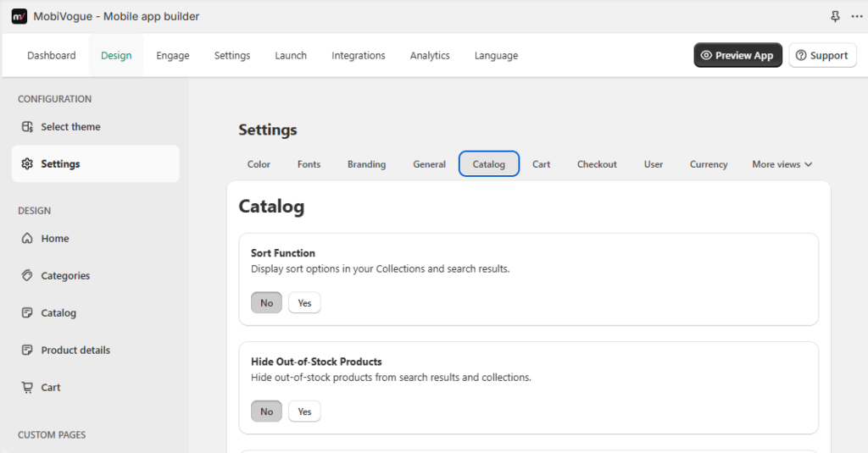Click the Catalog sidebar icon
This screenshot has width=868, height=453.
pos(27,312)
